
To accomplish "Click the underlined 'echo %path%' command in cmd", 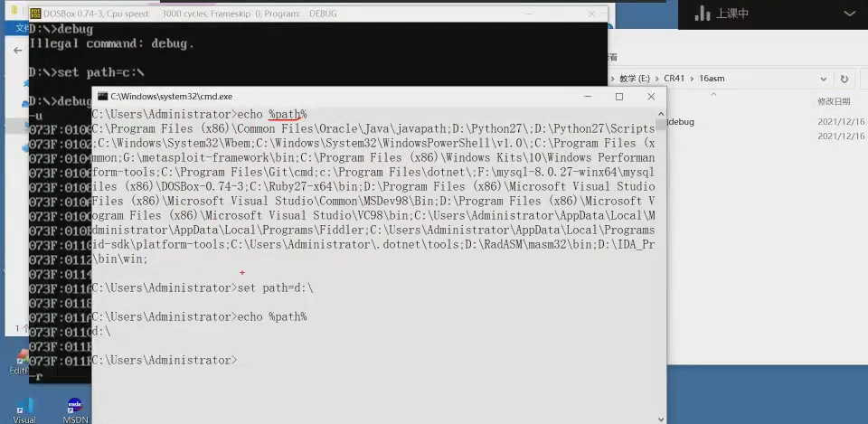I will pyautogui.click(x=272, y=115).
